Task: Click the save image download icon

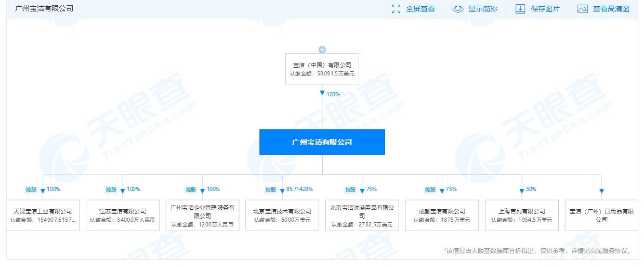Action: (x=520, y=9)
